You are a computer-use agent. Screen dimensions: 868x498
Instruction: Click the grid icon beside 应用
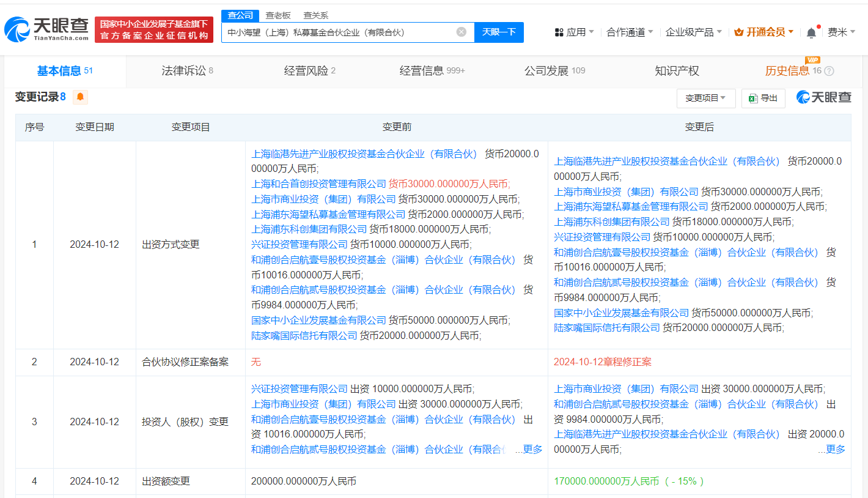point(559,31)
